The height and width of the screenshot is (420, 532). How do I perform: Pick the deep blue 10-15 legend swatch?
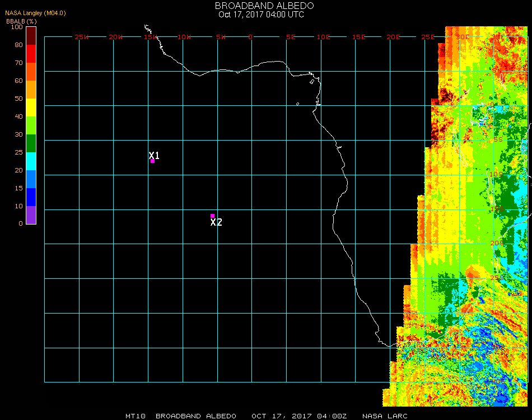(31, 197)
